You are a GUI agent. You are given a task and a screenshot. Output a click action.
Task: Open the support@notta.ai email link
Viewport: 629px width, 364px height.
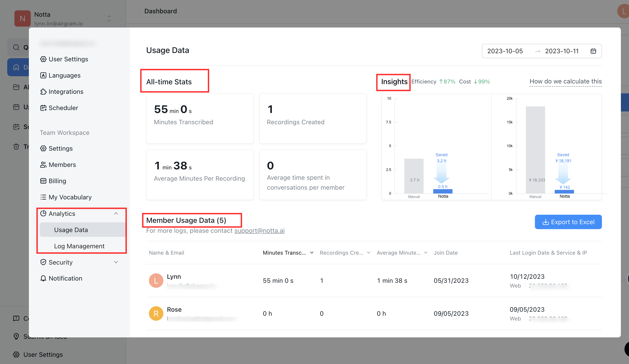click(259, 230)
